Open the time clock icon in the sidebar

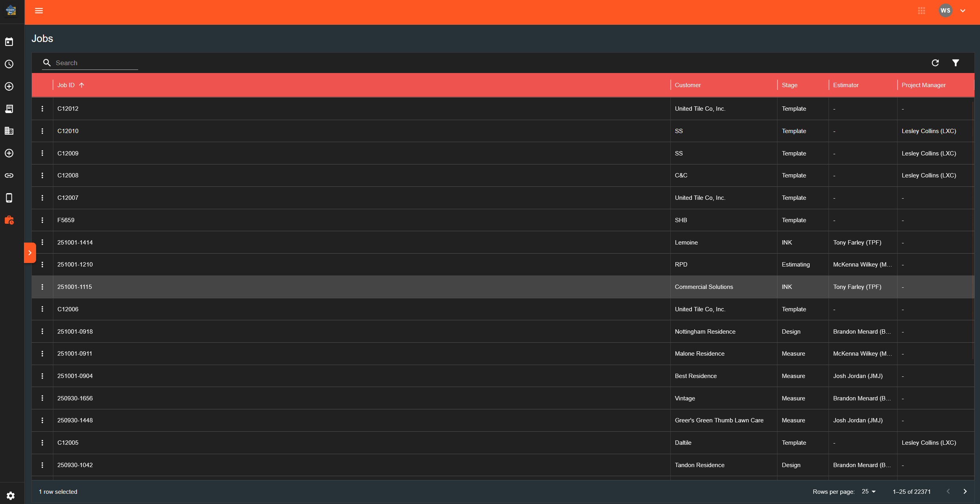pyautogui.click(x=9, y=64)
